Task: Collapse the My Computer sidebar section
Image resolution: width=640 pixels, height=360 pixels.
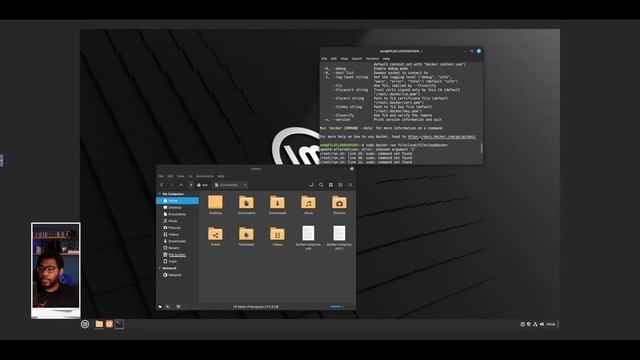Action: pos(160,194)
